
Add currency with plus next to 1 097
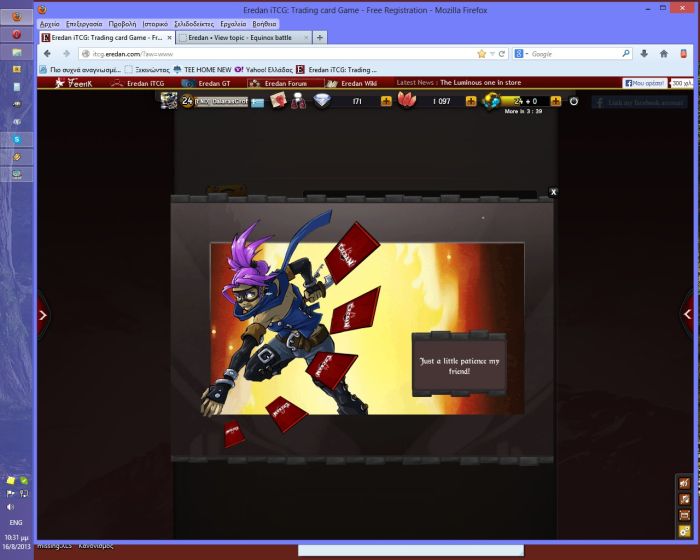[471, 101]
